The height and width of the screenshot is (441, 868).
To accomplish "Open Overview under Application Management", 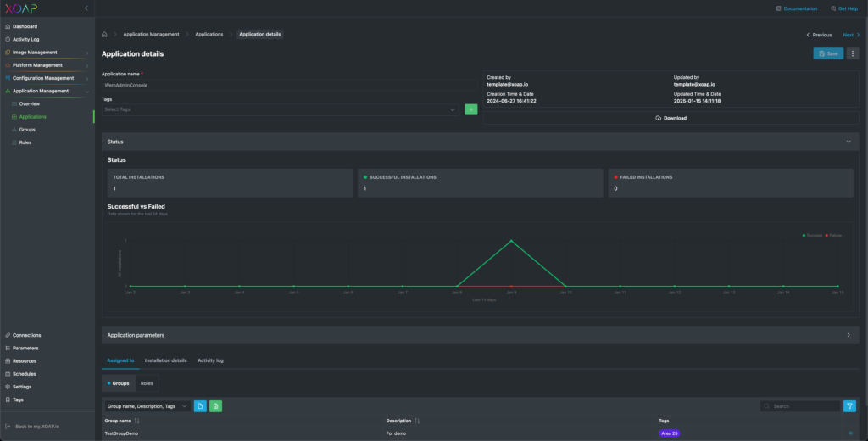I will [30, 104].
